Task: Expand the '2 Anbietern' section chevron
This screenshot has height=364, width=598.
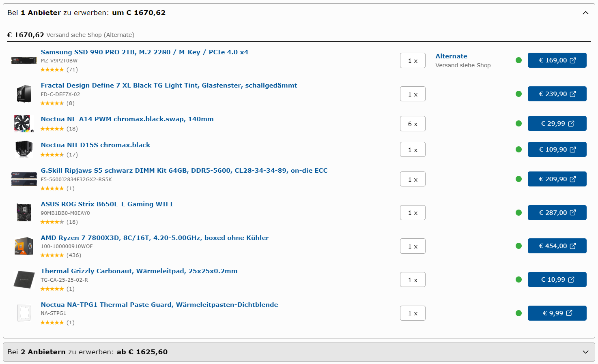Action: 585,352
